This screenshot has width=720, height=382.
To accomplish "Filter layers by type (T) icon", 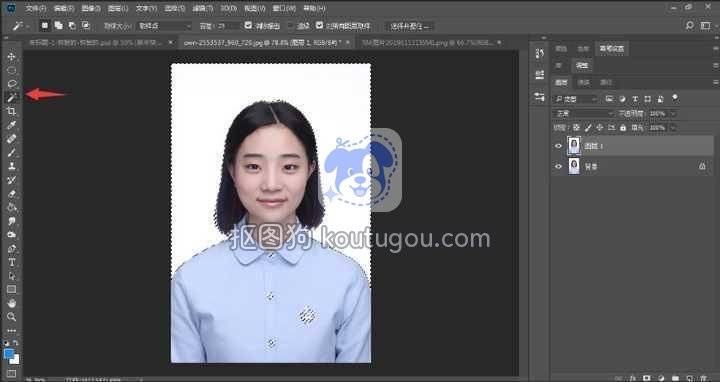I will 635,99.
